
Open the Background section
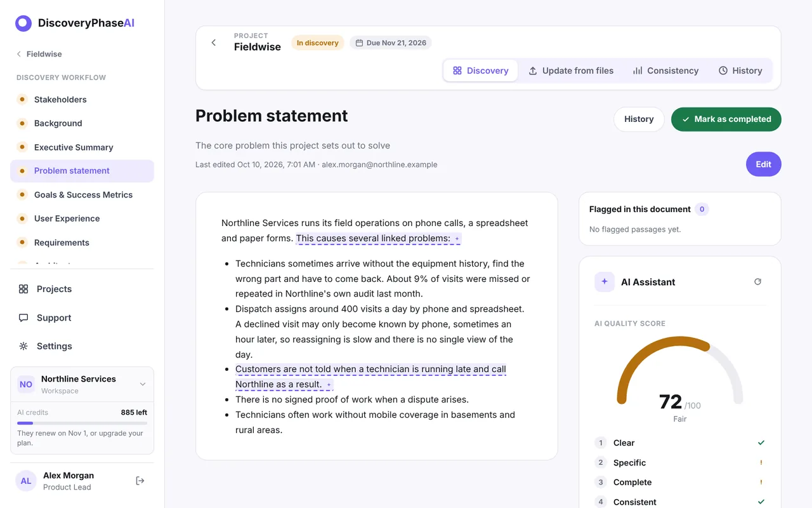(82, 123)
